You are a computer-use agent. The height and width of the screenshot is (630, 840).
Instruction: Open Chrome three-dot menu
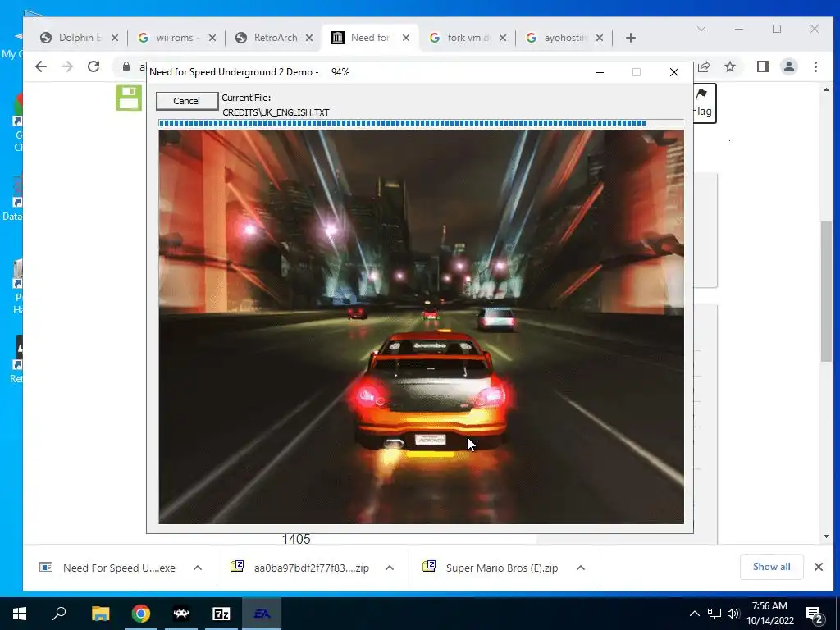click(x=815, y=66)
